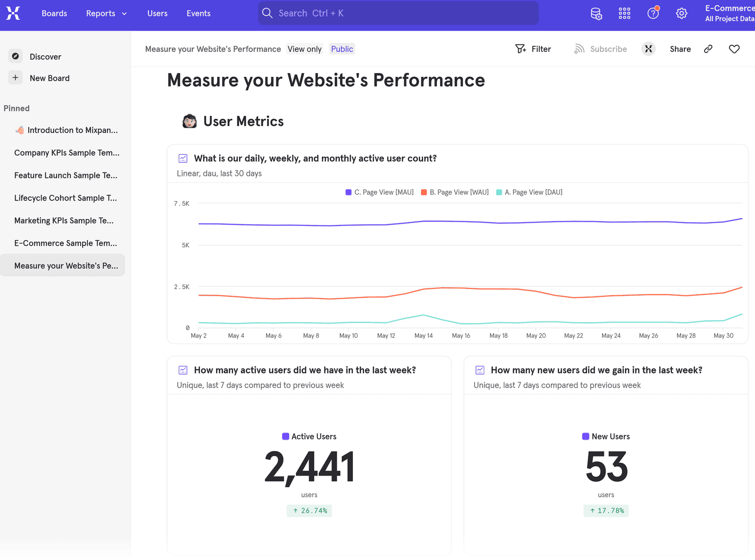Open the help question mark icon
Viewport: 755px width, 560px height.
click(x=653, y=13)
